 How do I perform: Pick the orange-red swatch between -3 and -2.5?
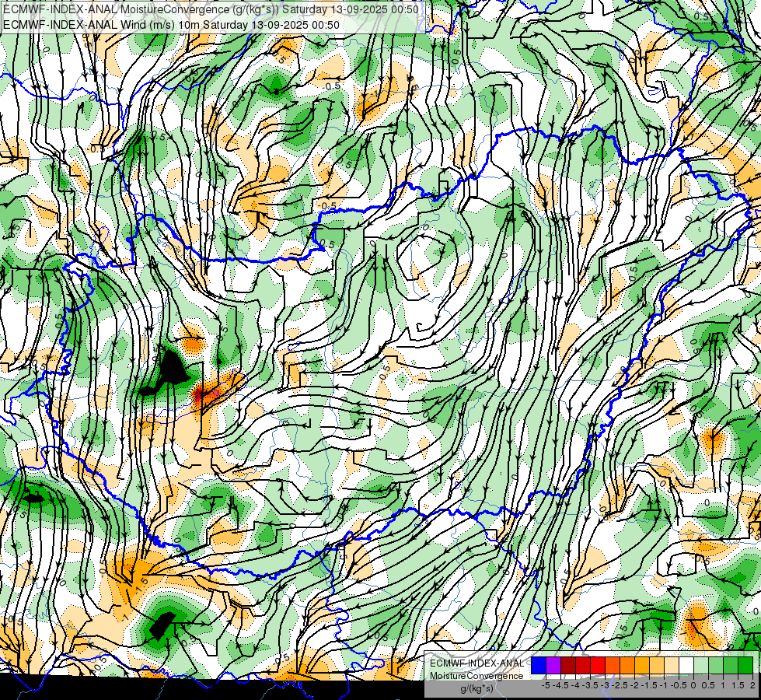pos(613,666)
